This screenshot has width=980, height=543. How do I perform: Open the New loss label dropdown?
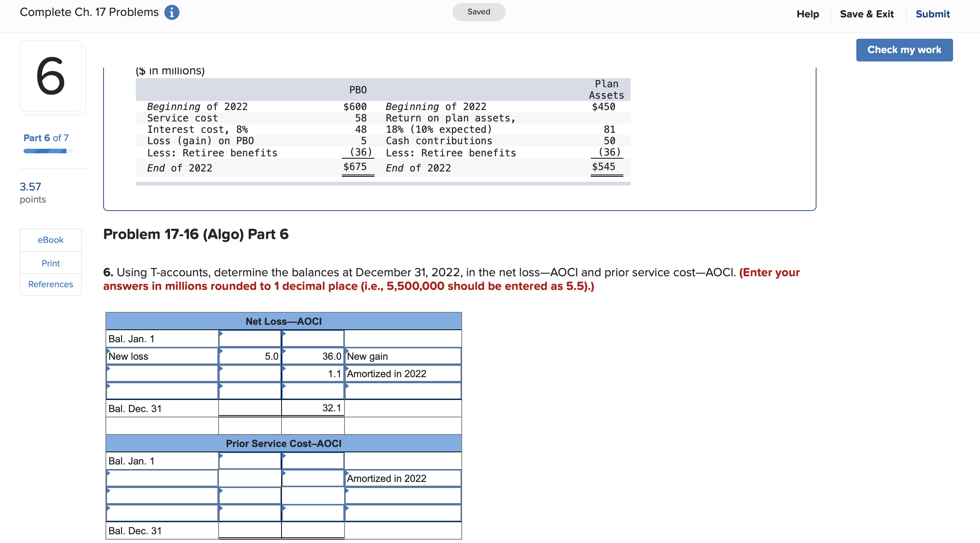(162, 356)
